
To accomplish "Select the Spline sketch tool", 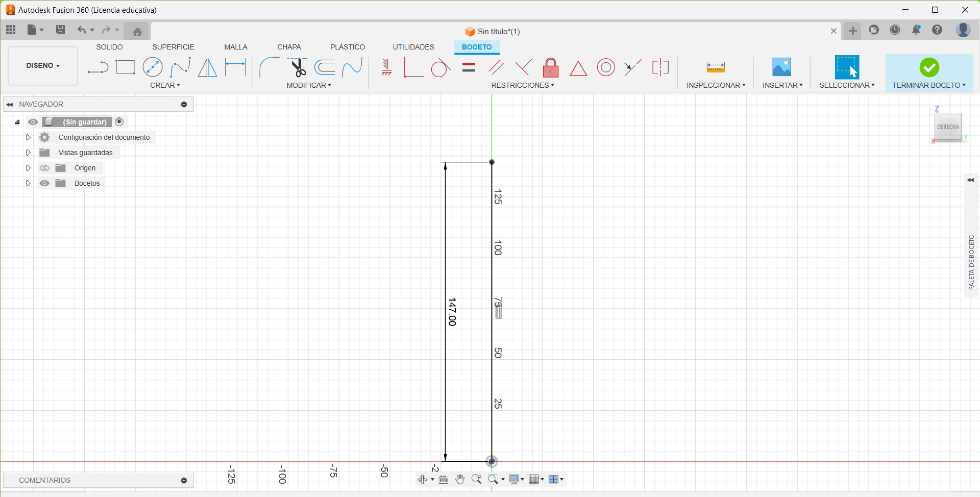I will [180, 67].
